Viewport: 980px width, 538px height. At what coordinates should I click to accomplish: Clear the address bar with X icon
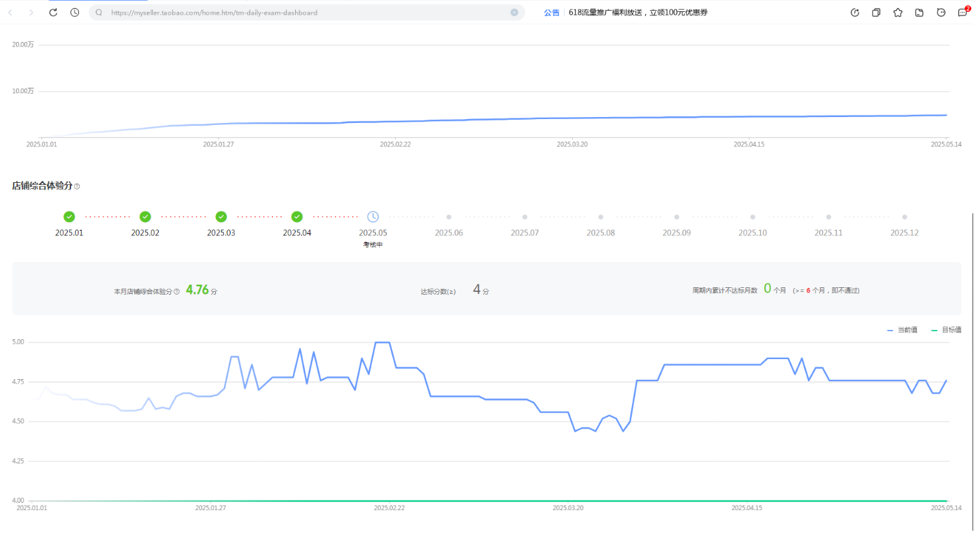pyautogui.click(x=514, y=12)
